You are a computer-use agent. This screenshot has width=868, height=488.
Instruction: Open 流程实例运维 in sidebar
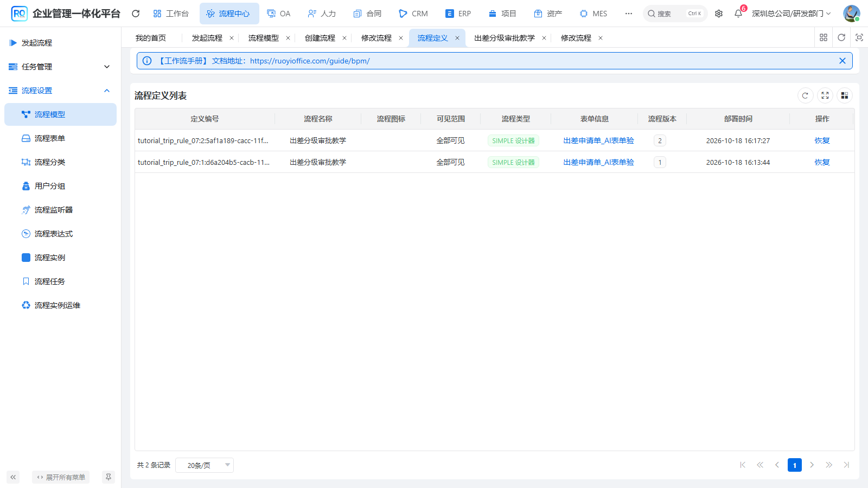[x=60, y=305]
